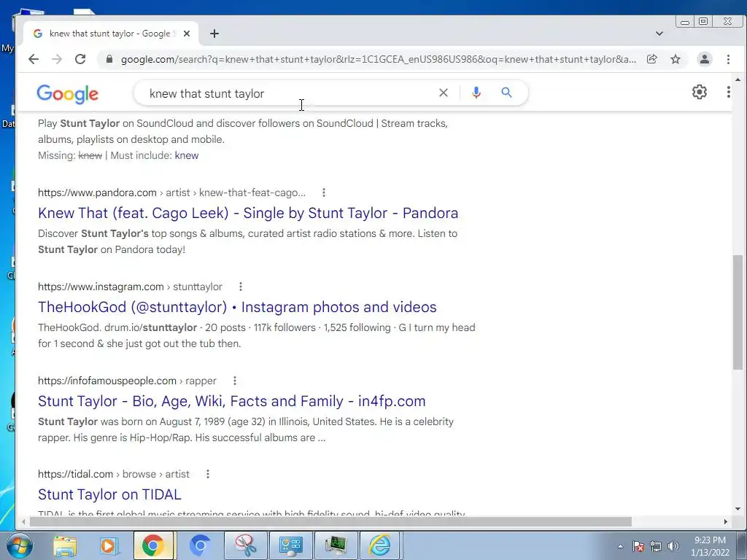The height and width of the screenshot is (560, 747).
Task: Click the Action Center flag icon
Action: pyautogui.click(x=638, y=546)
